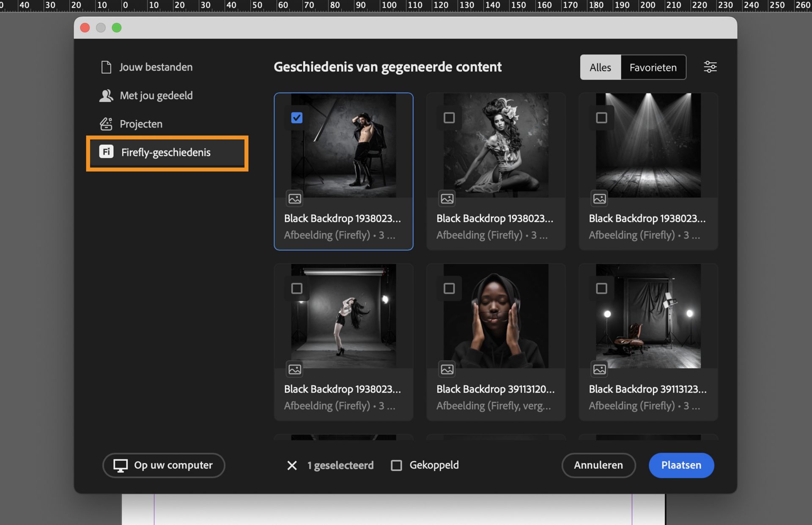
Task: Click the Annuleren button
Action: [x=598, y=465]
